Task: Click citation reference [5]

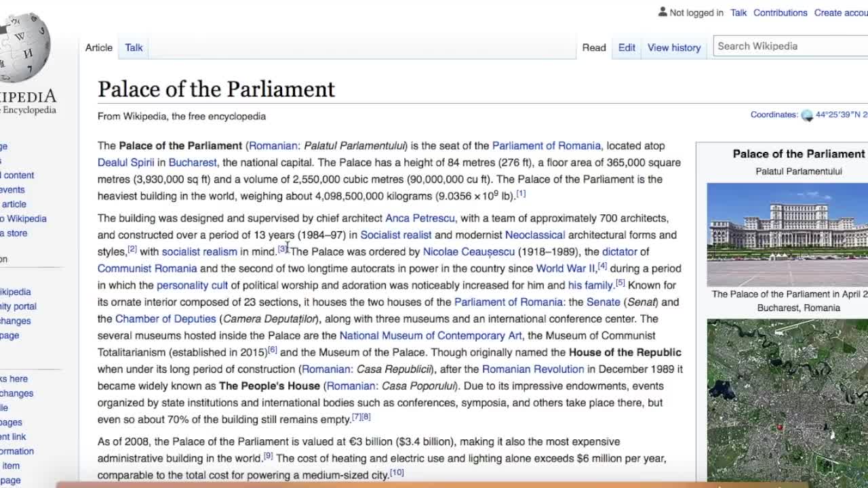Action: tap(620, 283)
